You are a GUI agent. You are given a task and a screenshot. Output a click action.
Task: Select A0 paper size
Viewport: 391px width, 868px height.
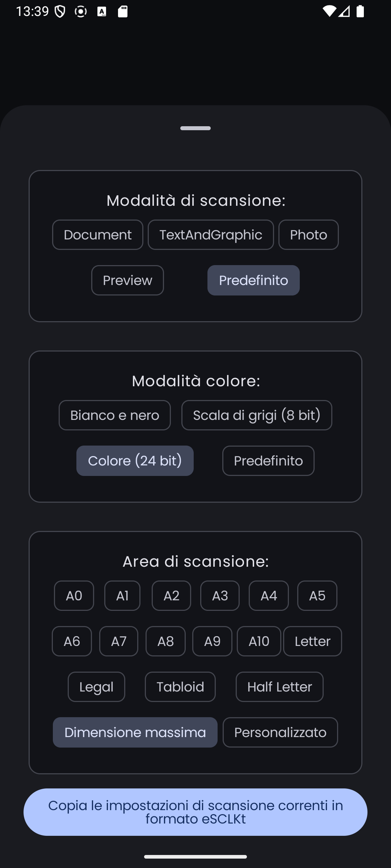point(74,596)
